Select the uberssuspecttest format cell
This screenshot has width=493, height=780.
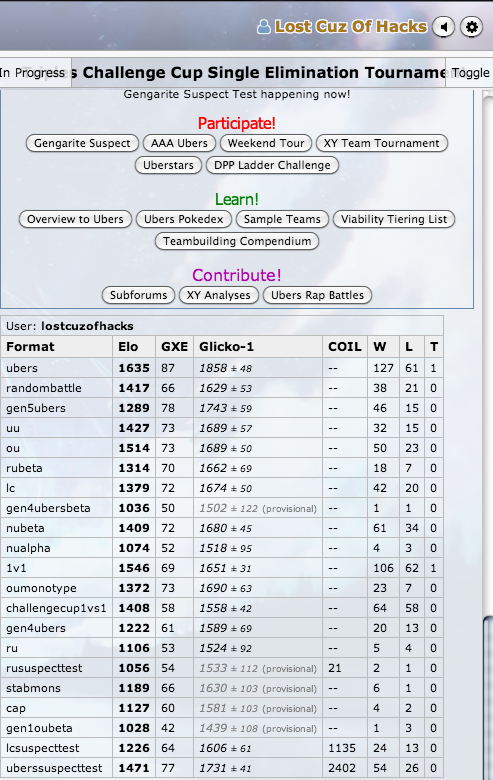pyautogui.click(x=57, y=768)
